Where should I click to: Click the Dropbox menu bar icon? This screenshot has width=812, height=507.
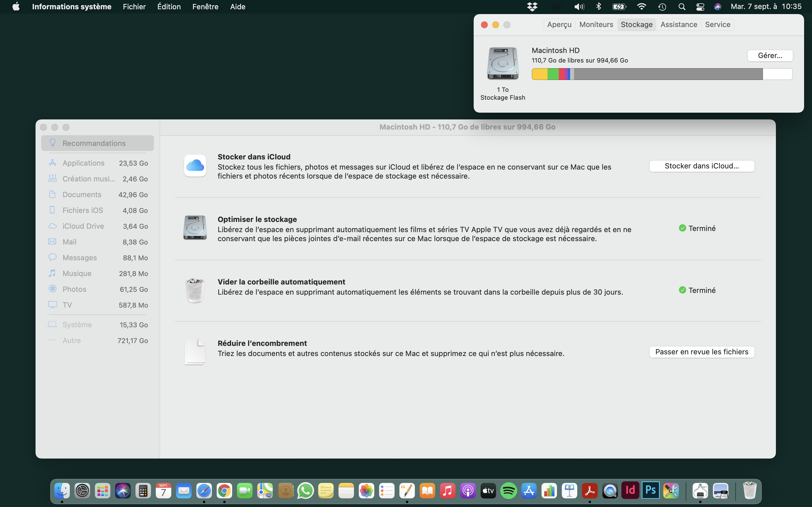click(532, 7)
